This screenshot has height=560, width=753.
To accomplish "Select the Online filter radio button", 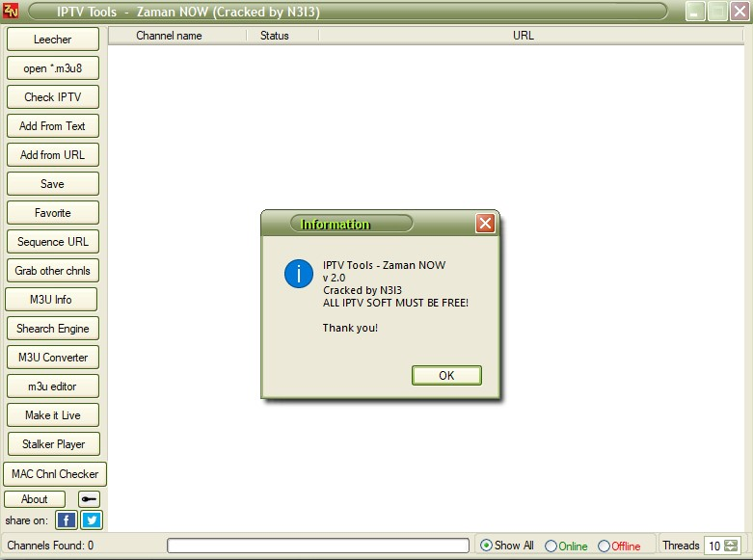I will [551, 546].
